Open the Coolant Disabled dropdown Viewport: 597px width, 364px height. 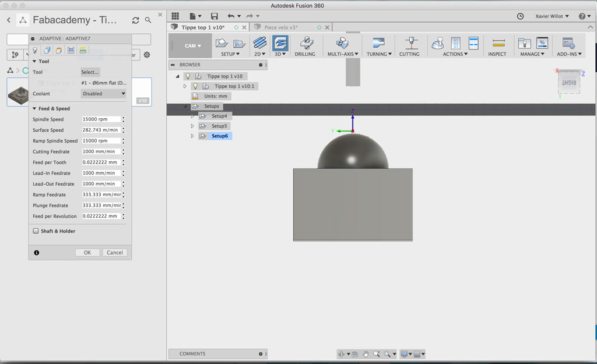[x=103, y=94]
